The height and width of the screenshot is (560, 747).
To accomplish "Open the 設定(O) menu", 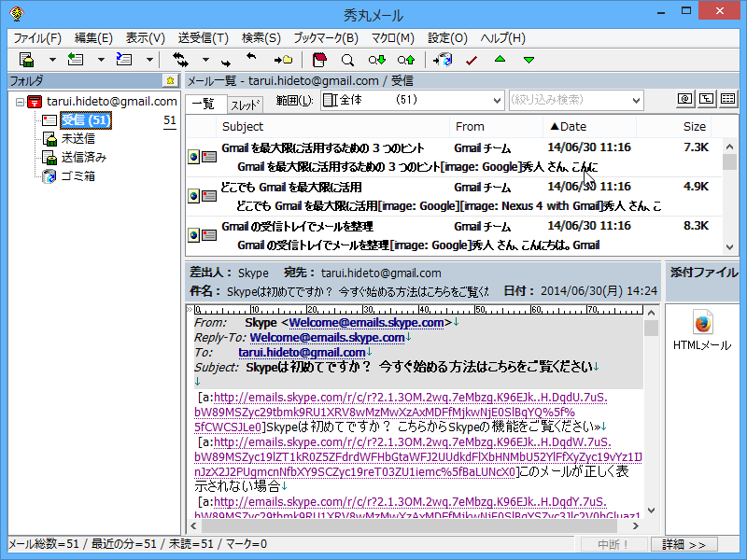I will click(447, 38).
